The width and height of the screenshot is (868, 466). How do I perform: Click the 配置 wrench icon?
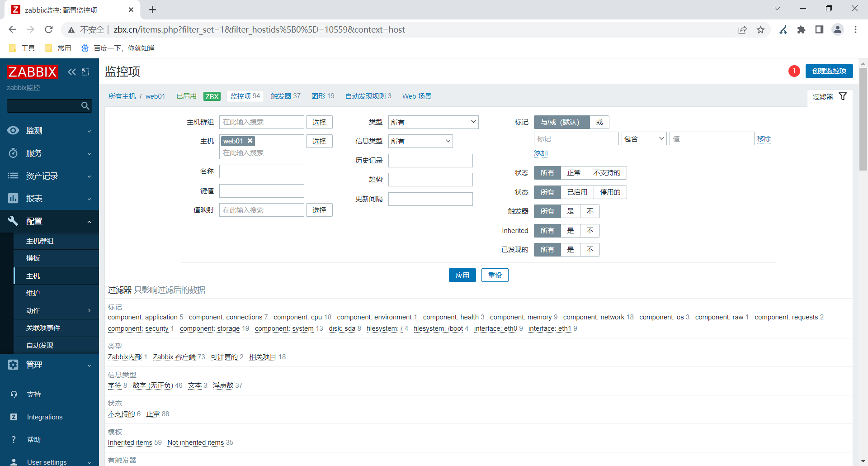tap(13, 221)
